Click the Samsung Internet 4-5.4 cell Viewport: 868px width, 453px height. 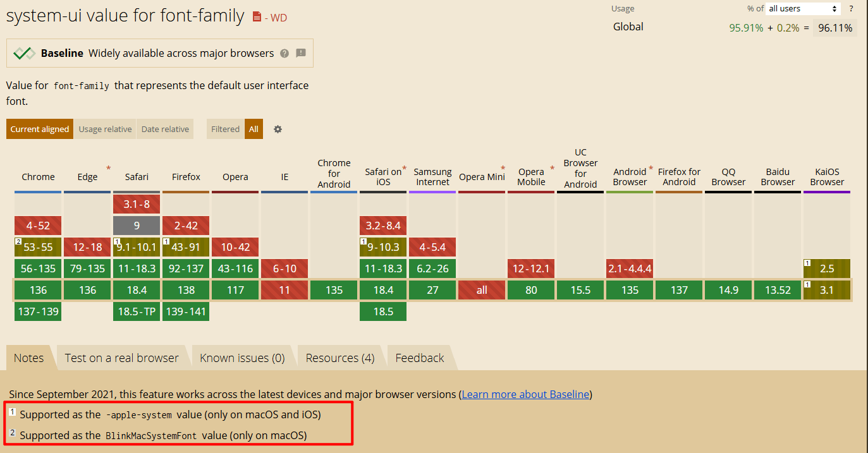[432, 247]
